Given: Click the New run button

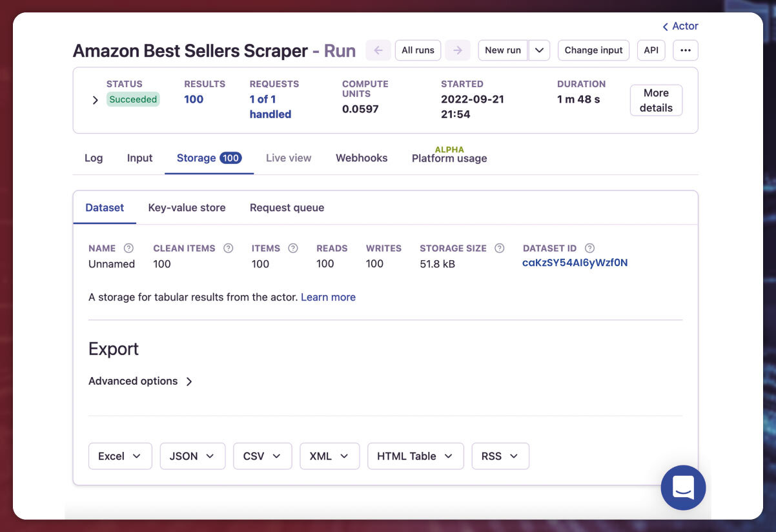Looking at the screenshot, I should pyautogui.click(x=503, y=50).
